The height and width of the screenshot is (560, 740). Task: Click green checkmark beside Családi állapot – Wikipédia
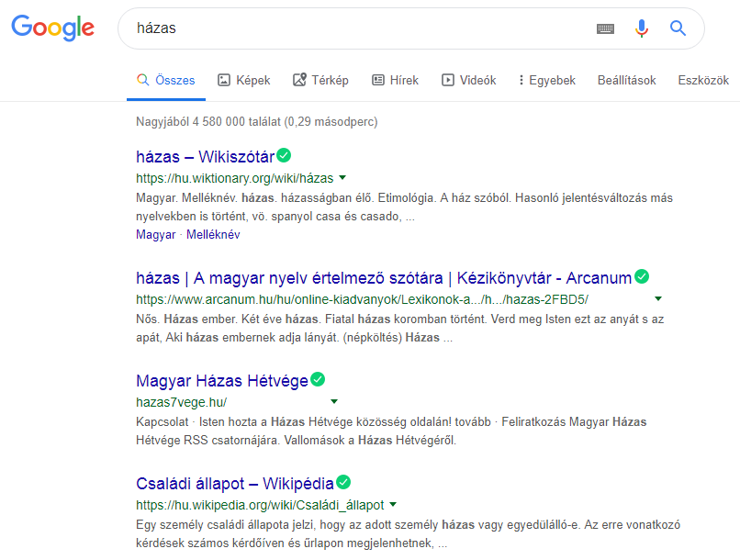[x=343, y=482]
